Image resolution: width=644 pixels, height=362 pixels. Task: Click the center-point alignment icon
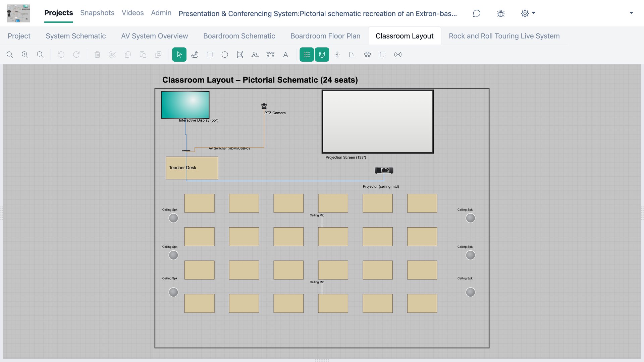coord(337,55)
